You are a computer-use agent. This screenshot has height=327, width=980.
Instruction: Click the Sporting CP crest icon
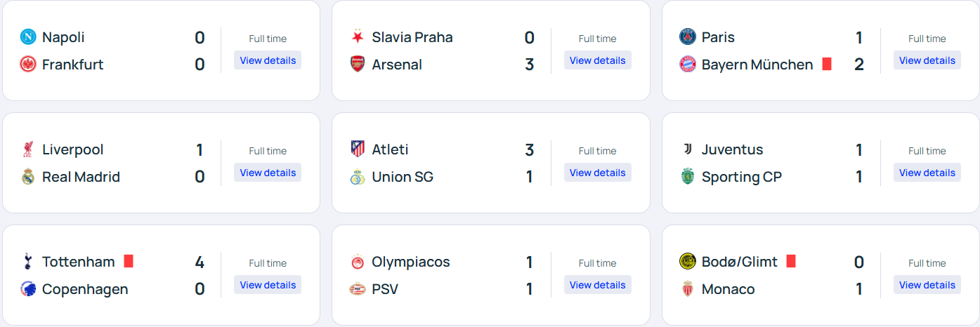pos(687,177)
